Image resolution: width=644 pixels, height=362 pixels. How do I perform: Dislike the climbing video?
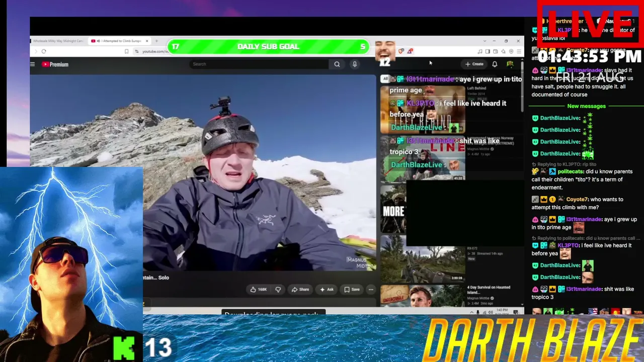pos(278,290)
